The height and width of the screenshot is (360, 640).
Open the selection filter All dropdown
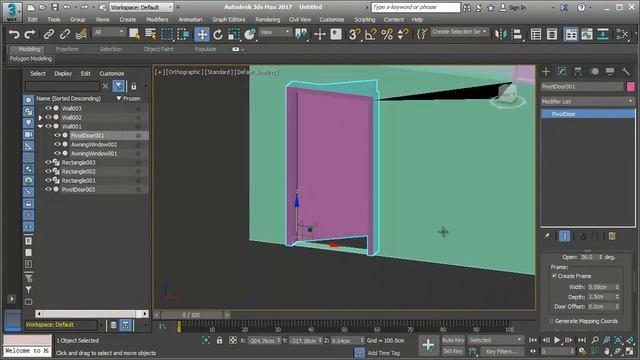tap(109, 32)
